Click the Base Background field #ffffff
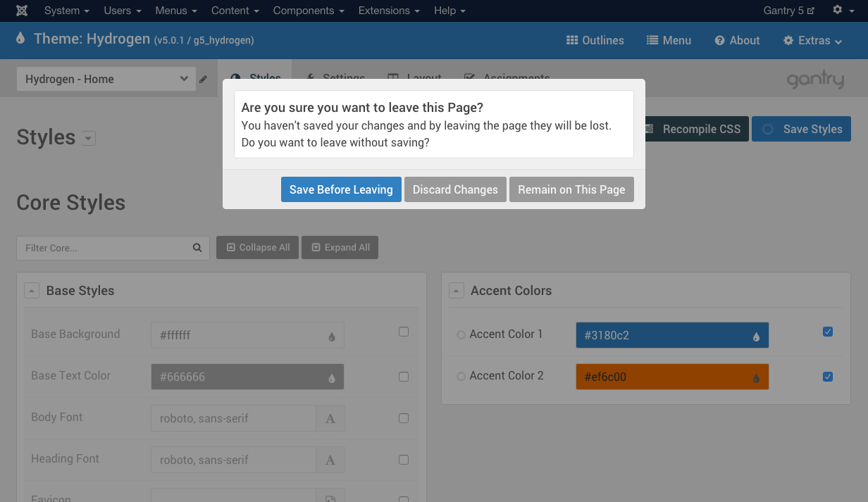The image size is (868, 502). [247, 335]
